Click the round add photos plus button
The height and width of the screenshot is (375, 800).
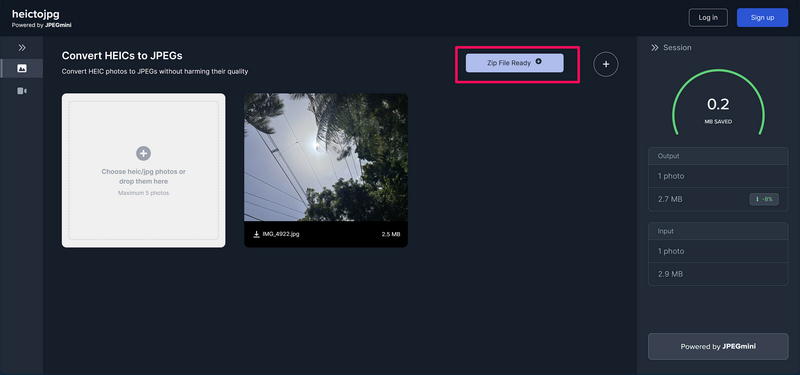606,64
